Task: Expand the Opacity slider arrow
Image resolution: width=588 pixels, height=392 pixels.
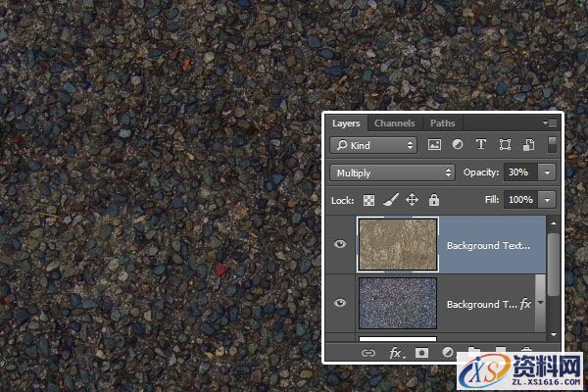Action: (546, 172)
